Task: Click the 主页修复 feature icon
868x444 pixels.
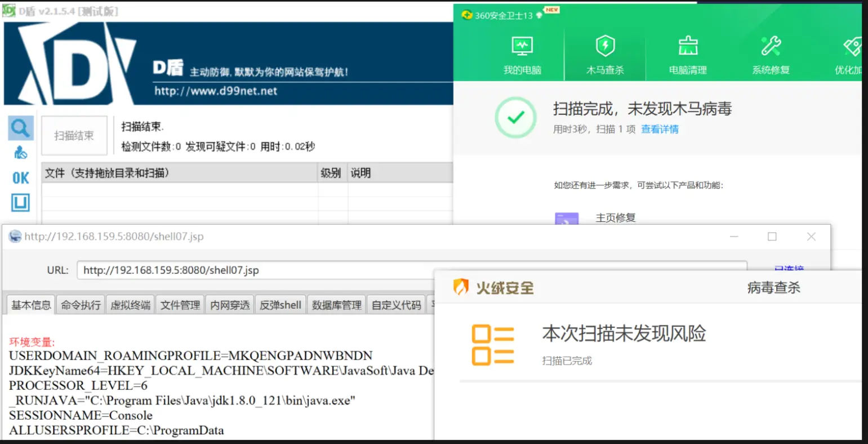Action: pos(566,219)
